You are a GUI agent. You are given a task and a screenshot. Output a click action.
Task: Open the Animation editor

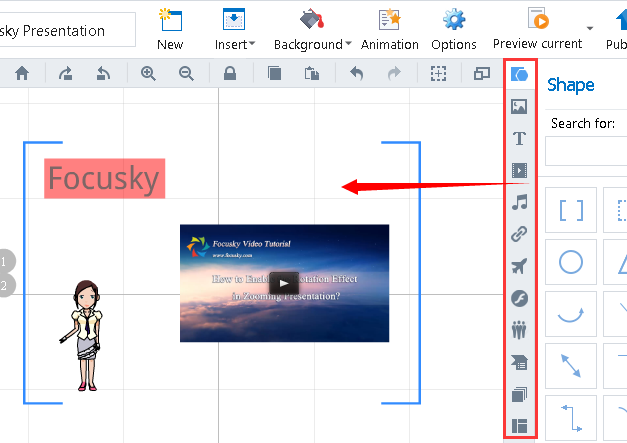(389, 29)
